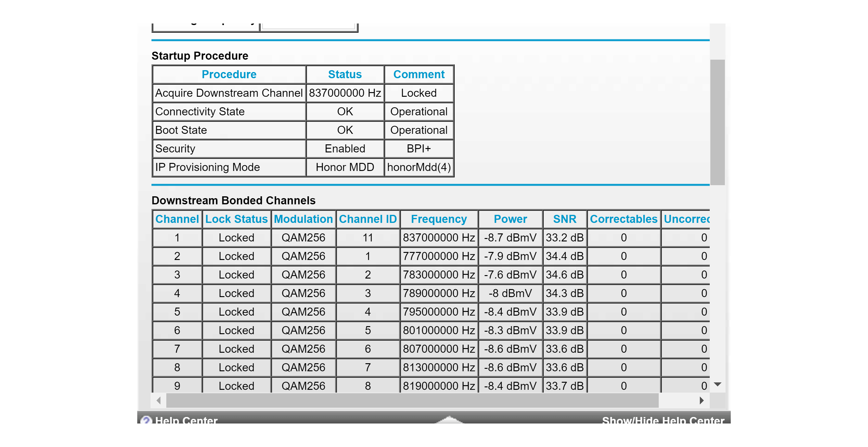Click the 34.3 dB SNR value
868x447 pixels.
pyautogui.click(x=565, y=293)
